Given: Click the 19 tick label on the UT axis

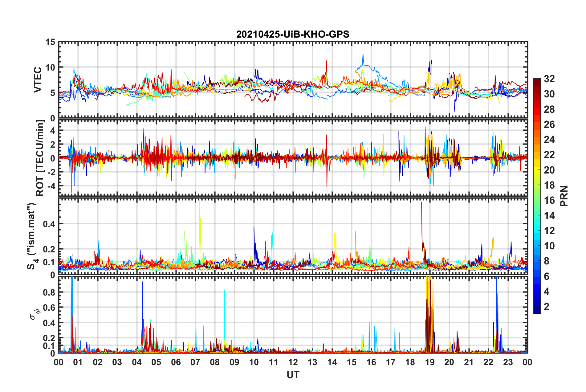Looking at the screenshot, I should pos(430,362).
